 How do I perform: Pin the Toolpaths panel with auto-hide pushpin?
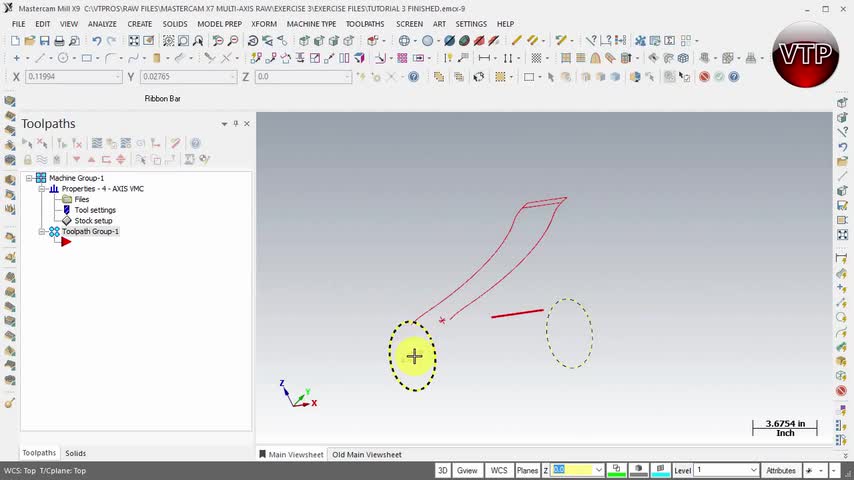pos(236,124)
